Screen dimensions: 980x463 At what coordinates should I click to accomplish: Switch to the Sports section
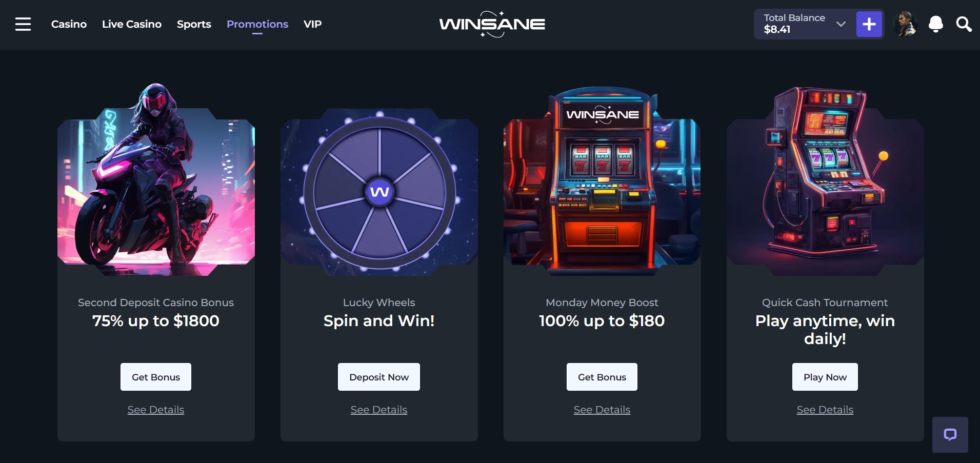[194, 24]
